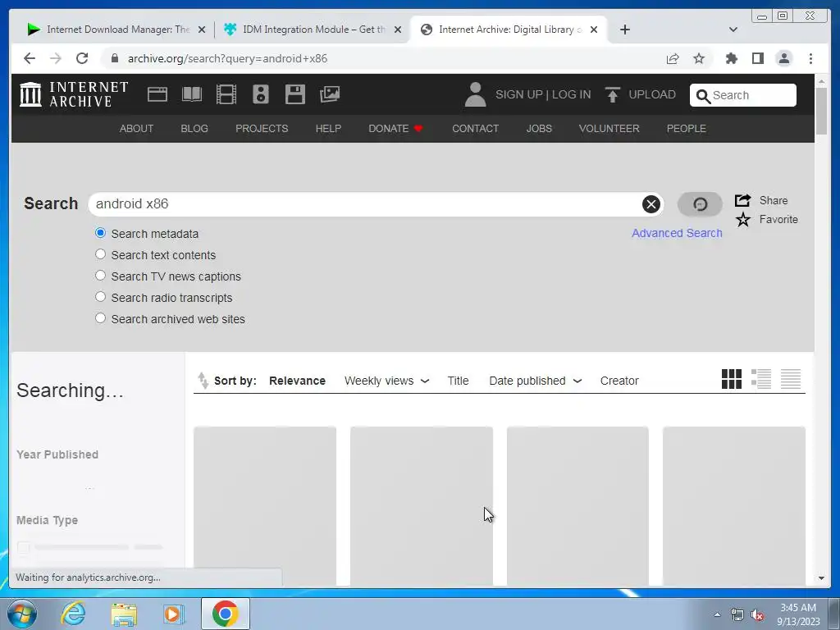Click scrollbar down arrow
The height and width of the screenshot is (630, 840).
(821, 578)
